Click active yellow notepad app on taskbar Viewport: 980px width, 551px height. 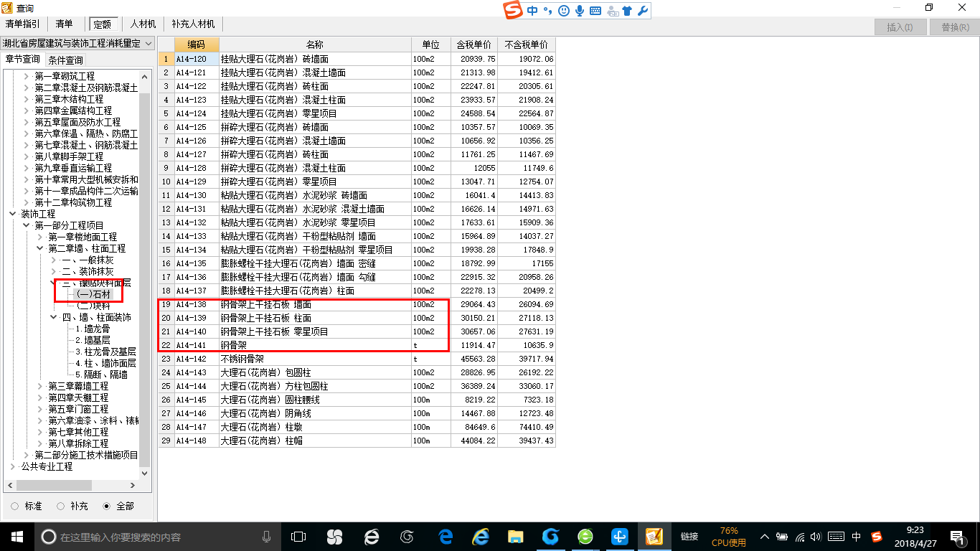(654, 537)
